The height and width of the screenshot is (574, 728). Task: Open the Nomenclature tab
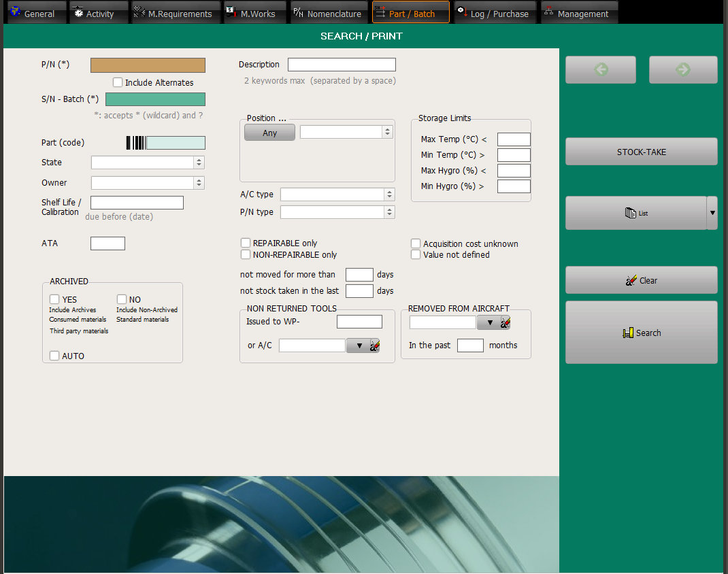[330, 12]
